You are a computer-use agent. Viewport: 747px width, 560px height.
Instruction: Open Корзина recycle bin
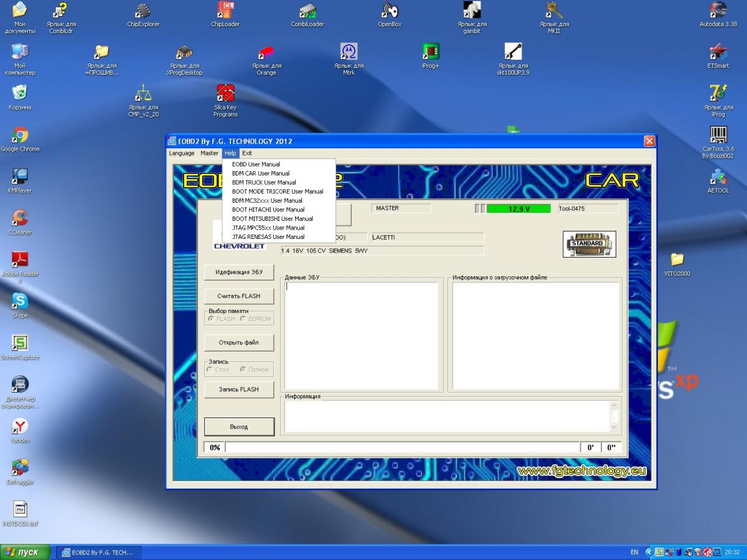tap(20, 98)
